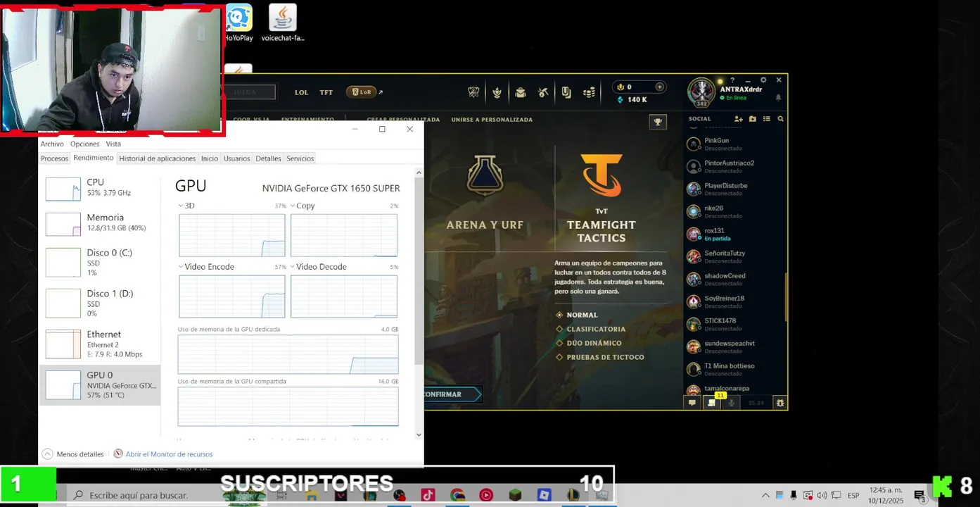Open the Video Decode graph dropdown
980x507 pixels.
[292, 267]
